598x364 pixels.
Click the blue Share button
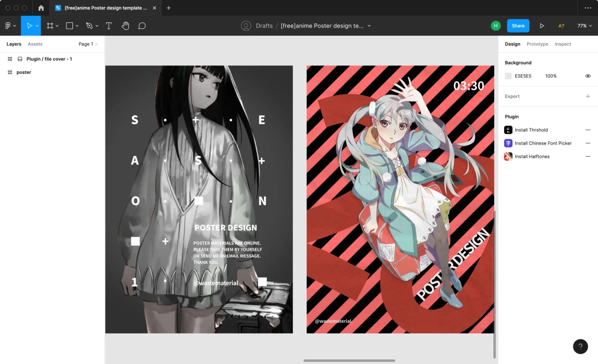click(x=518, y=26)
